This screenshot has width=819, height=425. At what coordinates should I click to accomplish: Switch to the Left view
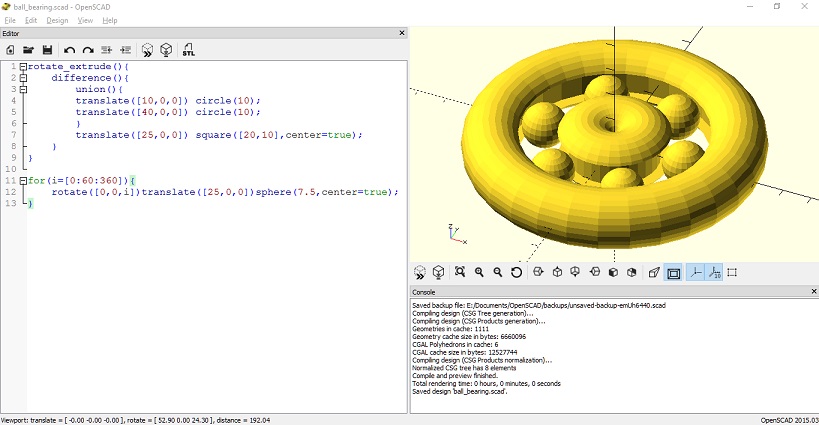tap(595, 272)
